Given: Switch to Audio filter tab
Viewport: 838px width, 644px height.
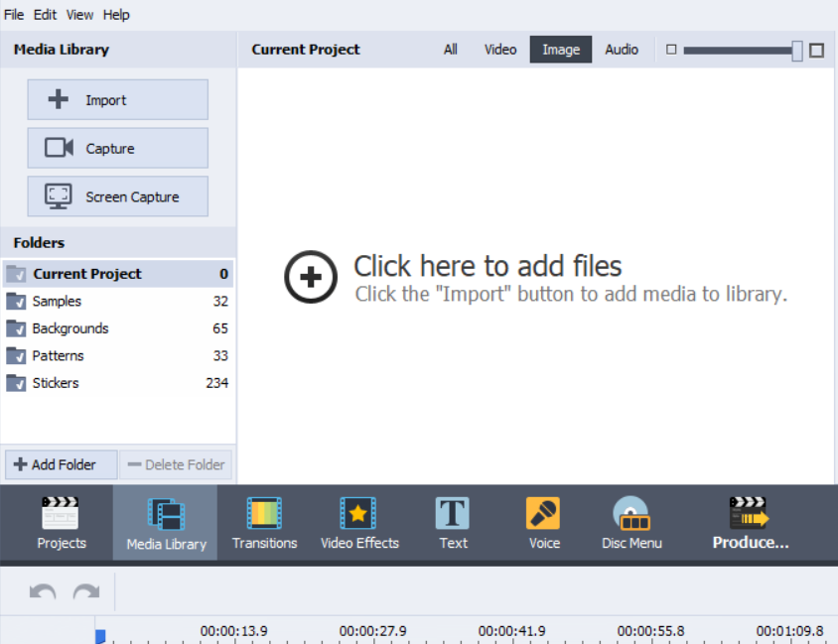Looking at the screenshot, I should 622,50.
